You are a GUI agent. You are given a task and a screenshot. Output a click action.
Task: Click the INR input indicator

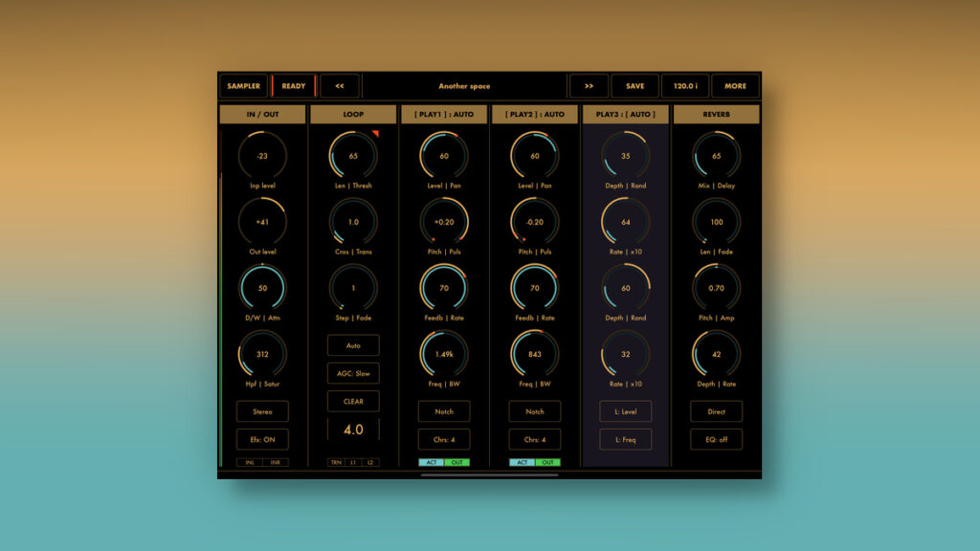276,462
